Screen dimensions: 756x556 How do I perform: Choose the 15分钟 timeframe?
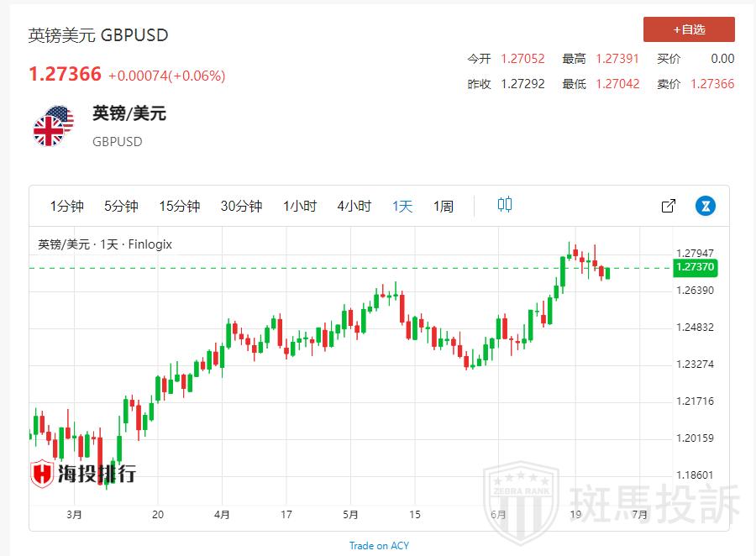coord(179,206)
